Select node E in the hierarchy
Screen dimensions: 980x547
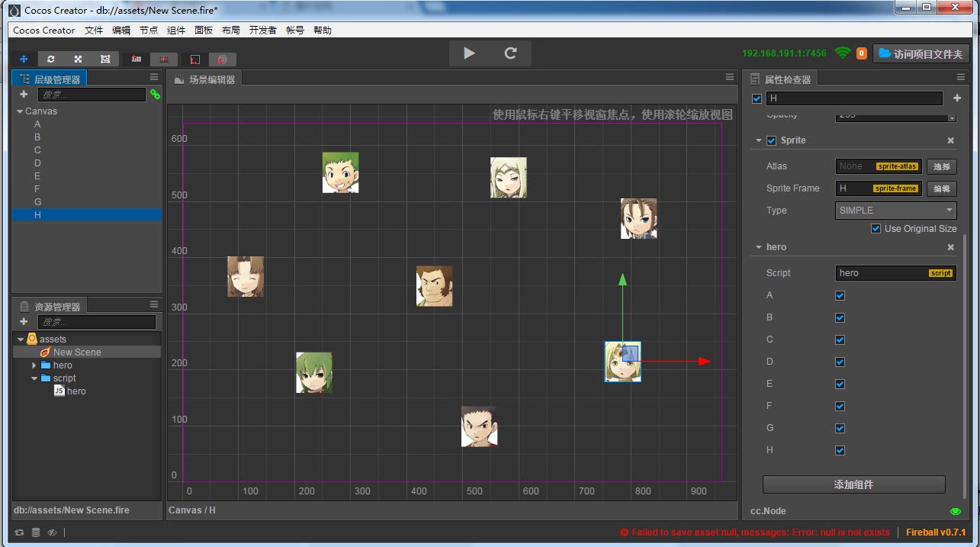(x=87, y=176)
